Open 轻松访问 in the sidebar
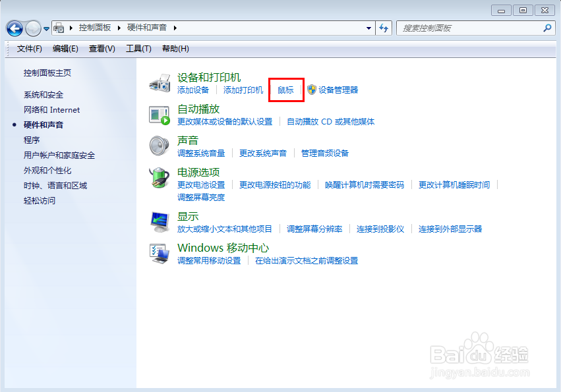Image resolution: width=561 pixels, height=392 pixels. tap(40, 200)
